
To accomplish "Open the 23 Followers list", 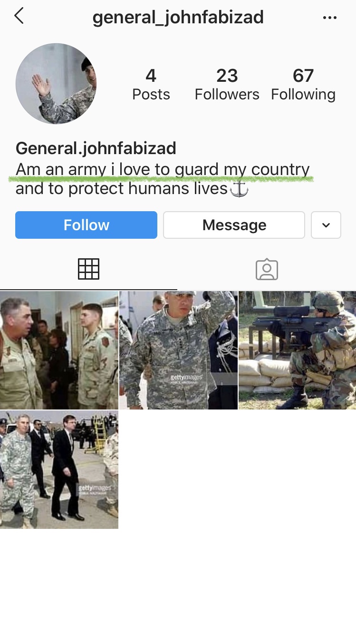I will (227, 84).
